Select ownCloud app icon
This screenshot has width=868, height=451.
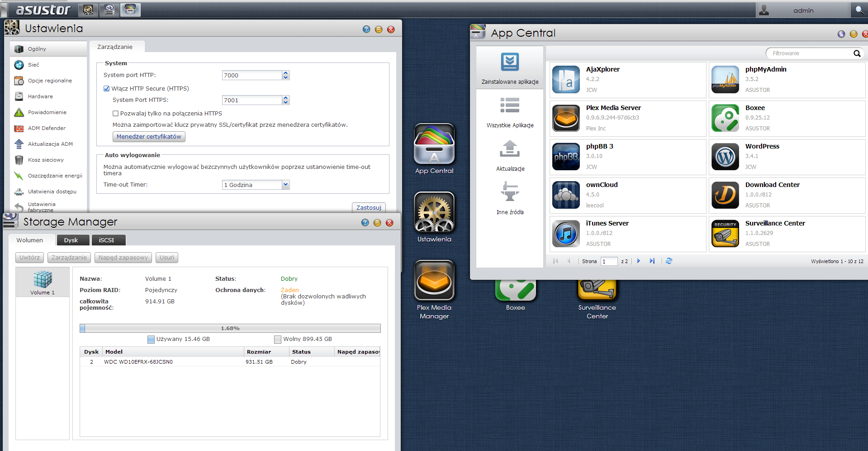[566, 195]
